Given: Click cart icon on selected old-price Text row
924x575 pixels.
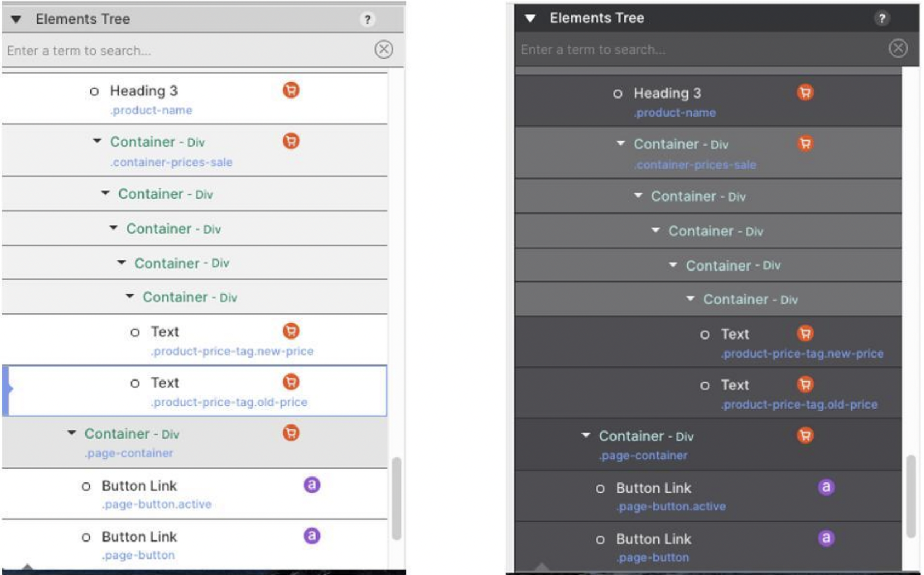Looking at the screenshot, I should tap(291, 382).
